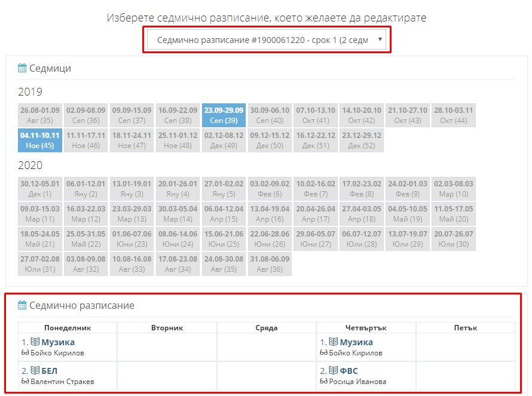
Task: Select week 07.10-13.10 Окт (41)
Action: pyautogui.click(x=316, y=115)
